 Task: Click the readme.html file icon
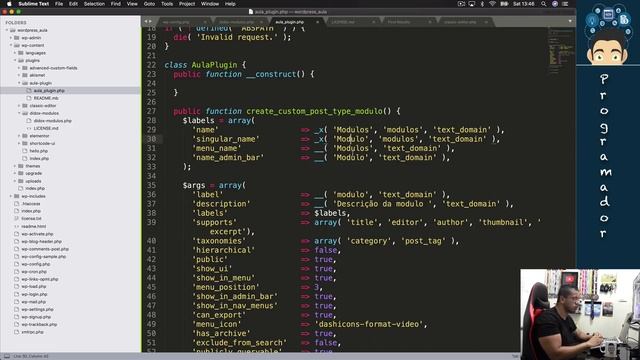pos(17,226)
